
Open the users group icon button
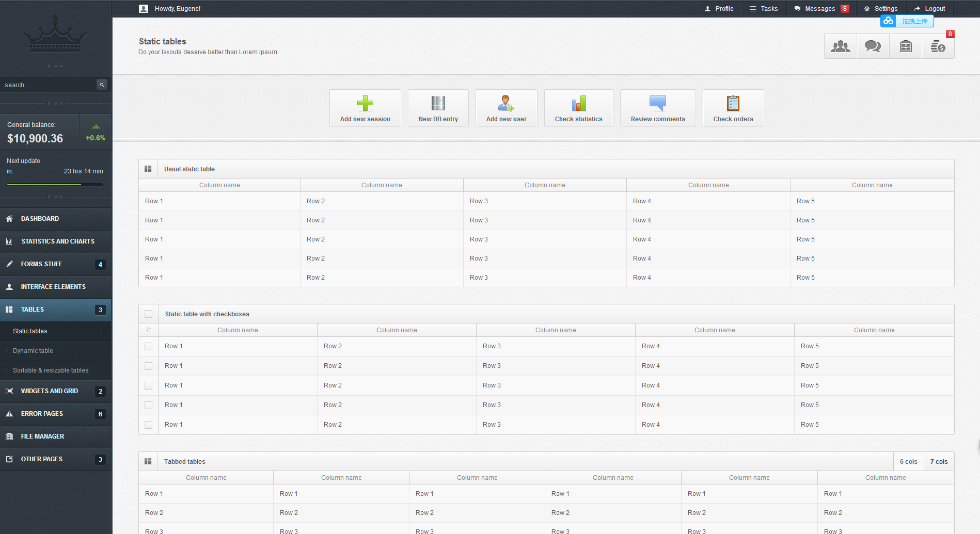[841, 46]
